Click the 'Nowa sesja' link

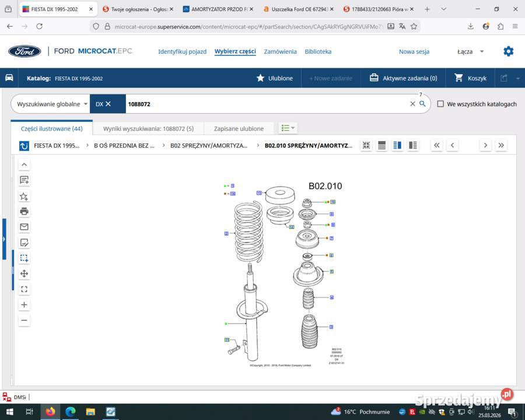coord(414,51)
